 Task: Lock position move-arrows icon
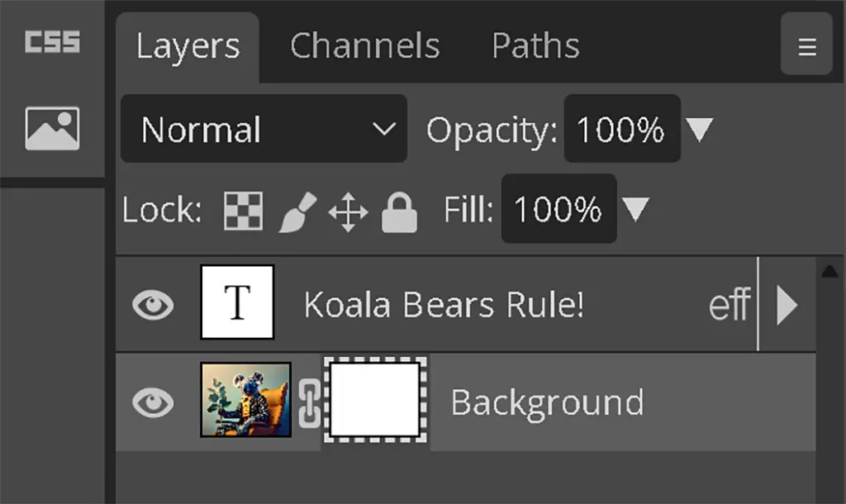pyautogui.click(x=348, y=212)
